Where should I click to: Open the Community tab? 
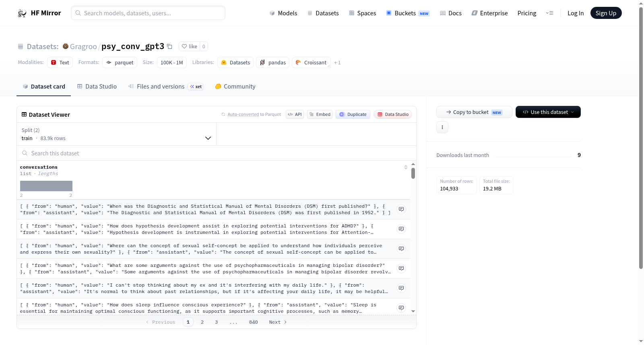(235, 86)
